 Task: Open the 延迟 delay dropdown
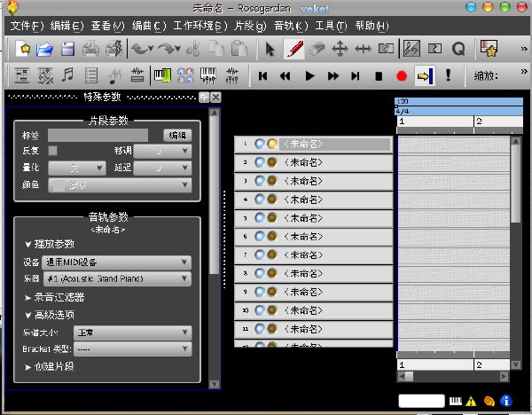tap(162, 168)
